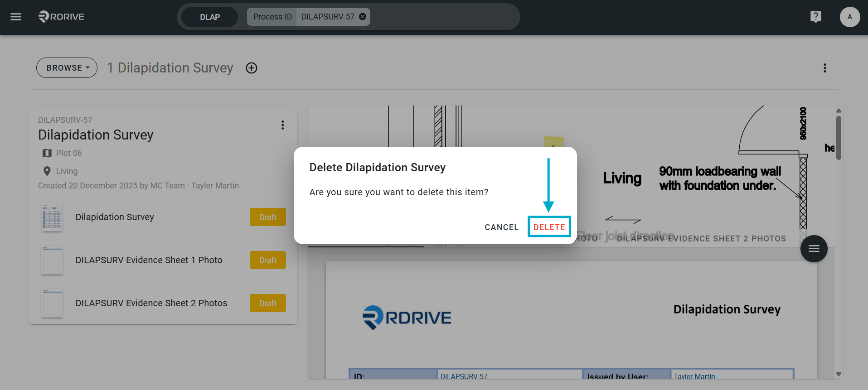The width and height of the screenshot is (868, 390).
Task: Switch to Evidence Sheet 2 Photos tab
Action: 701,238
